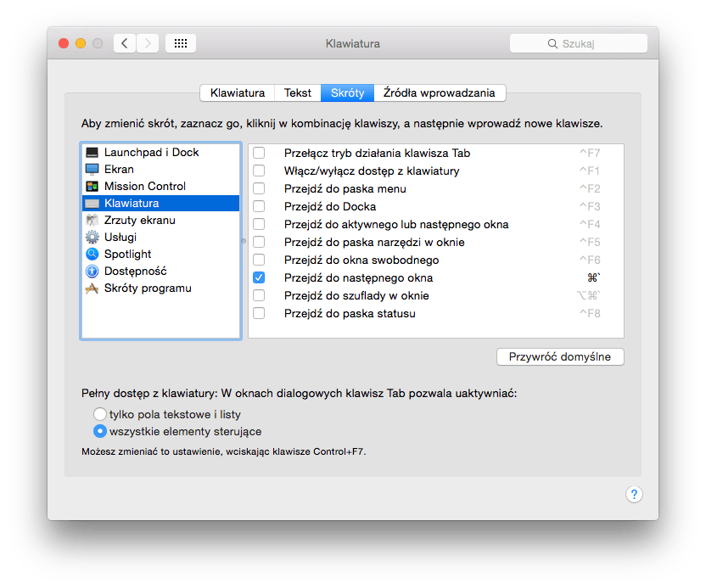This screenshot has height=588, width=706.
Task: Enable Przejdź do paska statusu checkbox
Action: (x=259, y=313)
